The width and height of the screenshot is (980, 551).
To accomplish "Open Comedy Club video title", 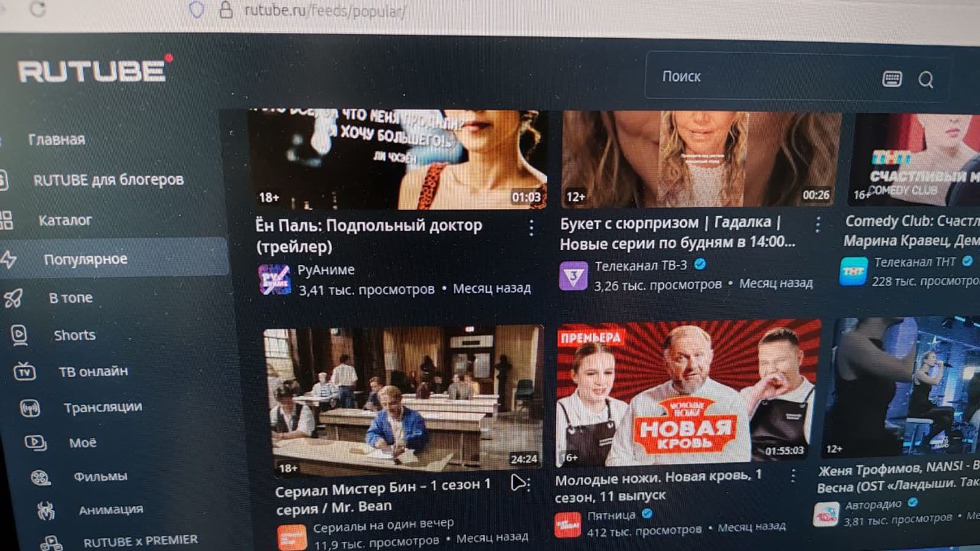I will [911, 230].
